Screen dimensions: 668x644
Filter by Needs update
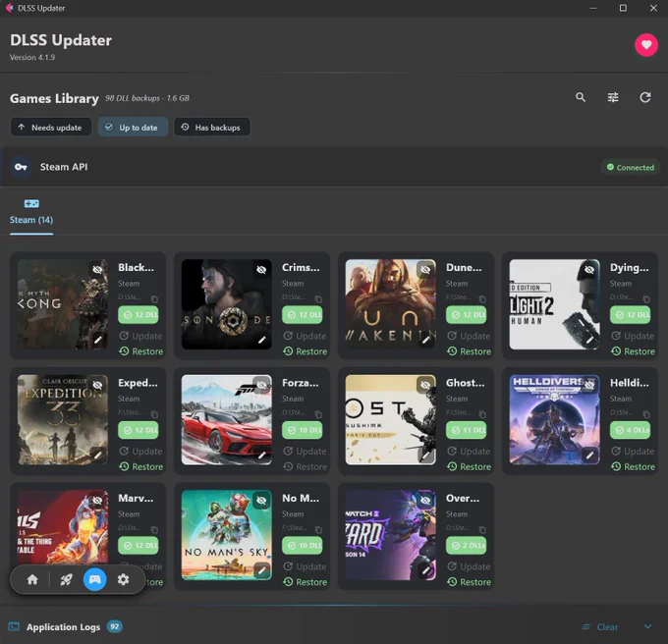coord(51,128)
